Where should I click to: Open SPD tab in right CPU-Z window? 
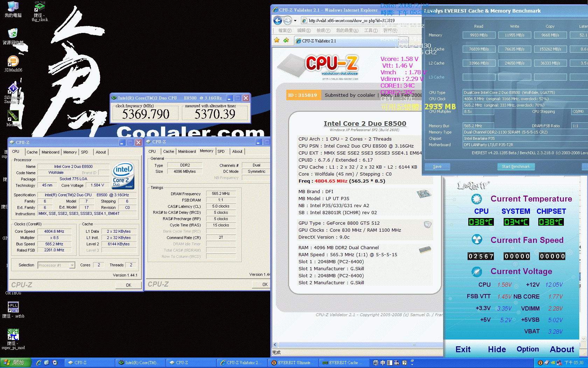click(x=221, y=151)
